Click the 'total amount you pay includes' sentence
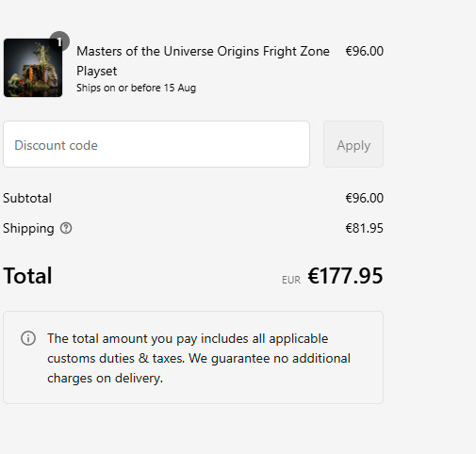The height and width of the screenshot is (454, 476). click(188, 339)
